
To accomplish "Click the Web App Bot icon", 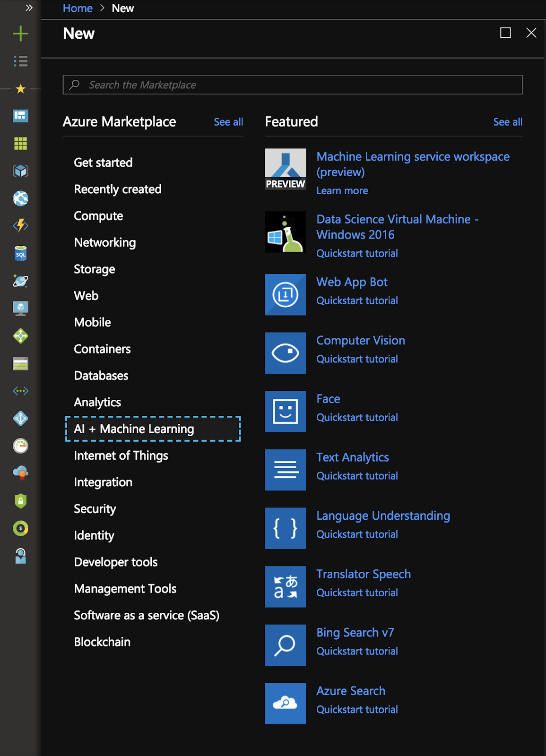I will (285, 295).
